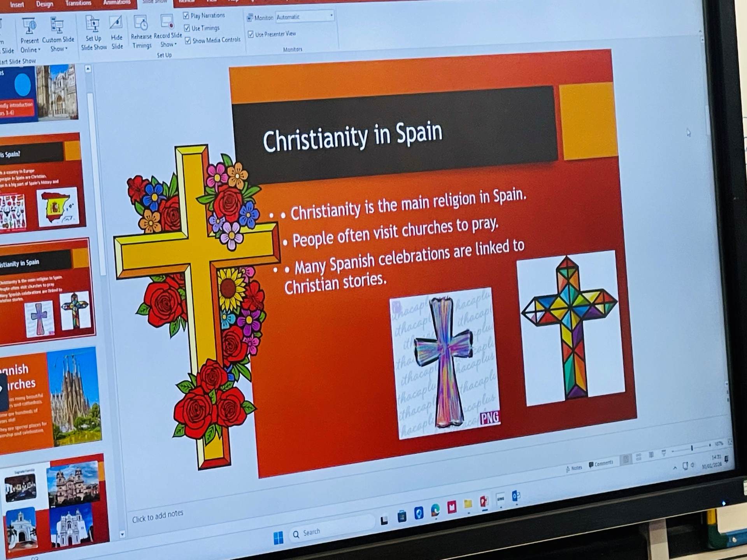Toggle the Notes pane button

[x=574, y=468]
